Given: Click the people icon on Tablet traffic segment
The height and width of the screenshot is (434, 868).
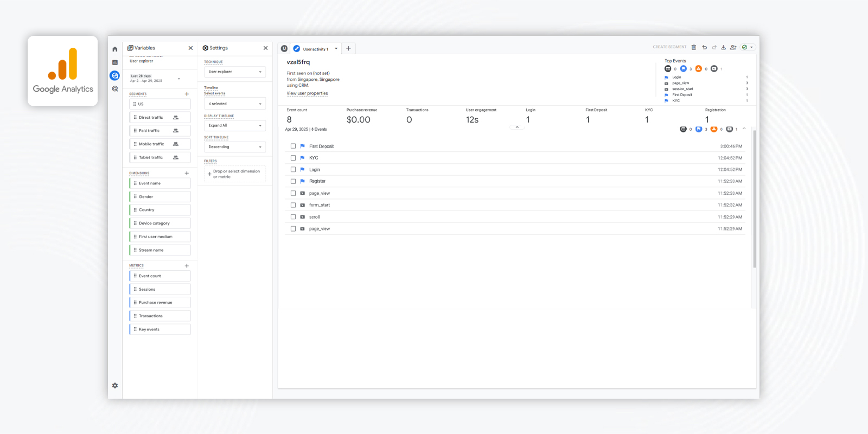Looking at the screenshot, I should tap(176, 157).
